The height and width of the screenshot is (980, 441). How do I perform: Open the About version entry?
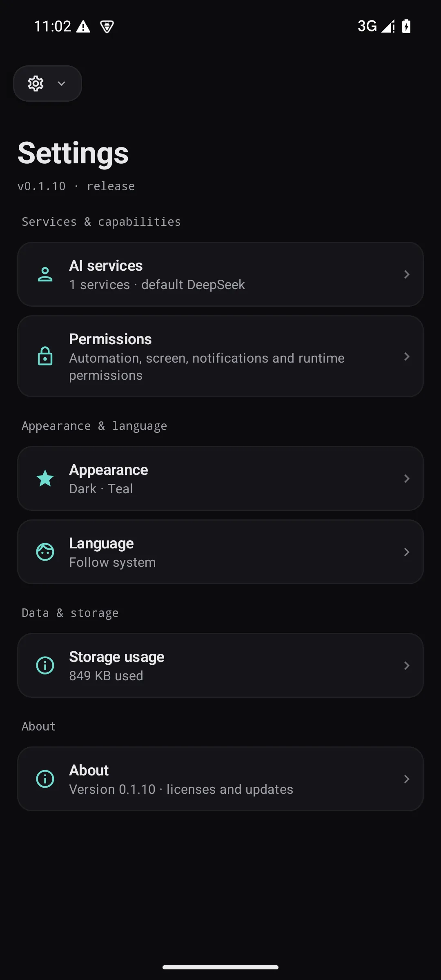click(220, 779)
